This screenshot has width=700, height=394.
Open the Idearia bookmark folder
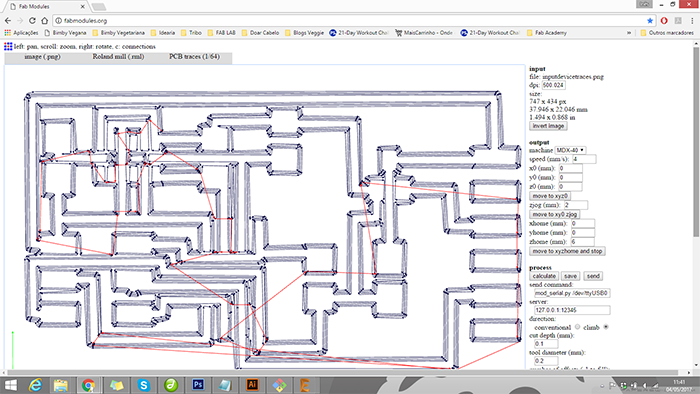point(163,33)
